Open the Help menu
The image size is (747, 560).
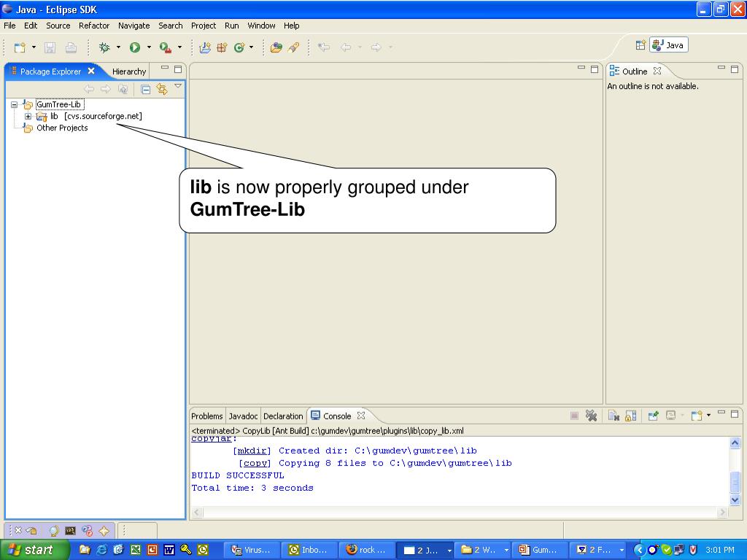pos(292,26)
